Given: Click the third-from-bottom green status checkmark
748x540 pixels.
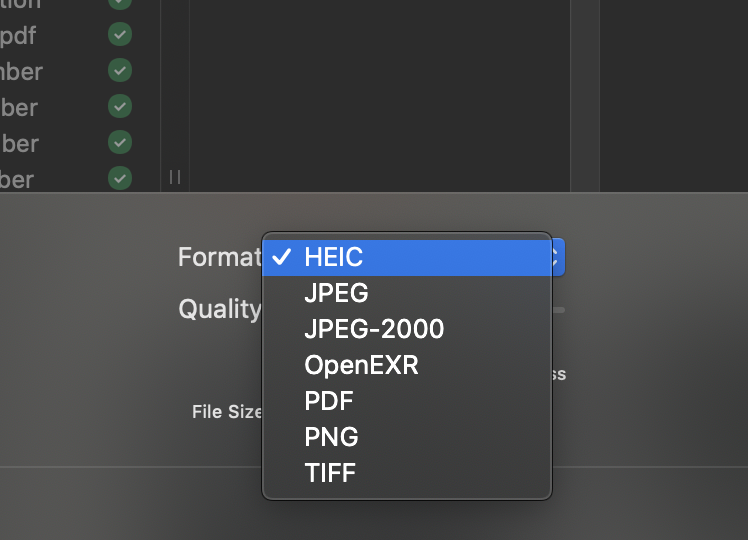Looking at the screenshot, I should 120,107.
